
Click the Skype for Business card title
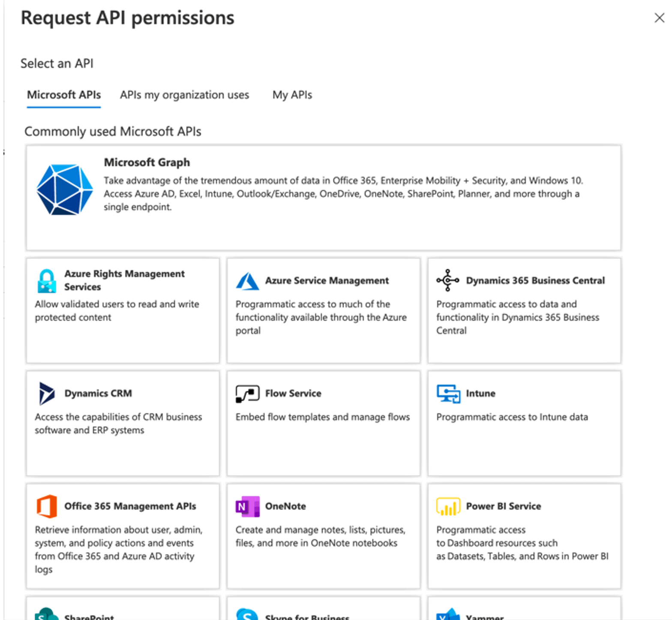tap(307, 617)
